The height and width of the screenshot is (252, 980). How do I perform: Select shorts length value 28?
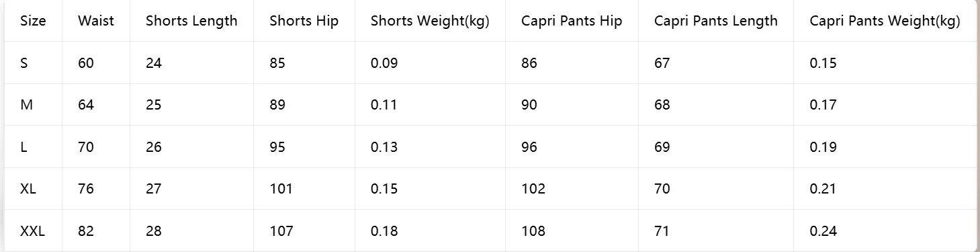154,231
